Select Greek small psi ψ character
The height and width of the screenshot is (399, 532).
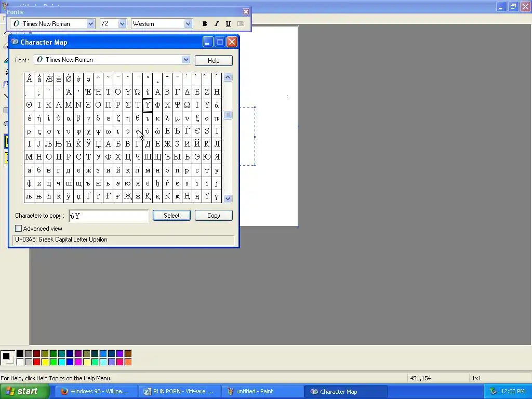[x=98, y=131]
